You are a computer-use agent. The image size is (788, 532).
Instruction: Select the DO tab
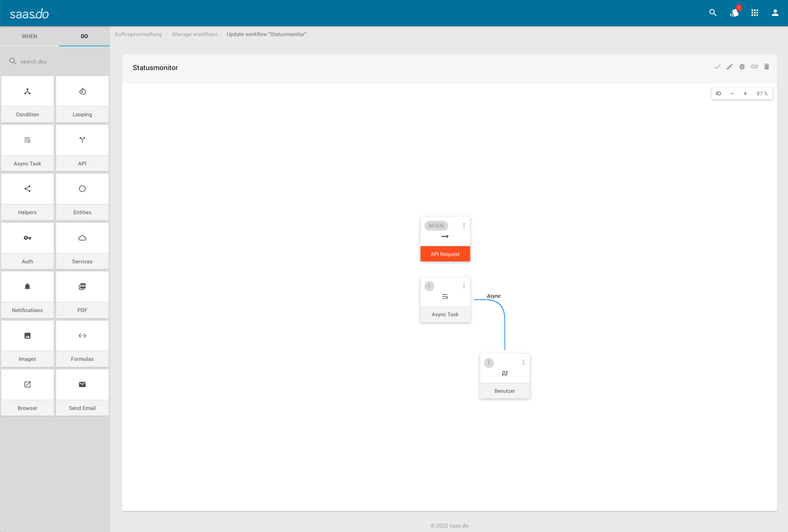click(84, 36)
